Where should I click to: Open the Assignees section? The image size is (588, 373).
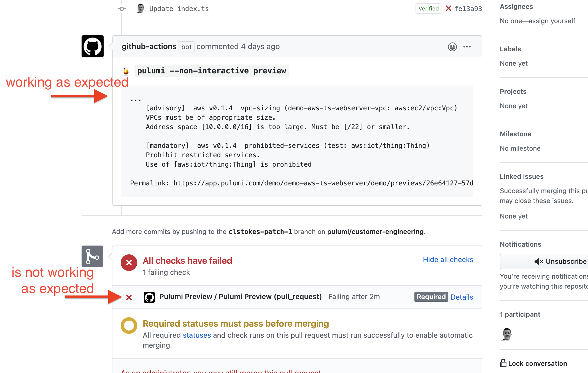[516, 7]
